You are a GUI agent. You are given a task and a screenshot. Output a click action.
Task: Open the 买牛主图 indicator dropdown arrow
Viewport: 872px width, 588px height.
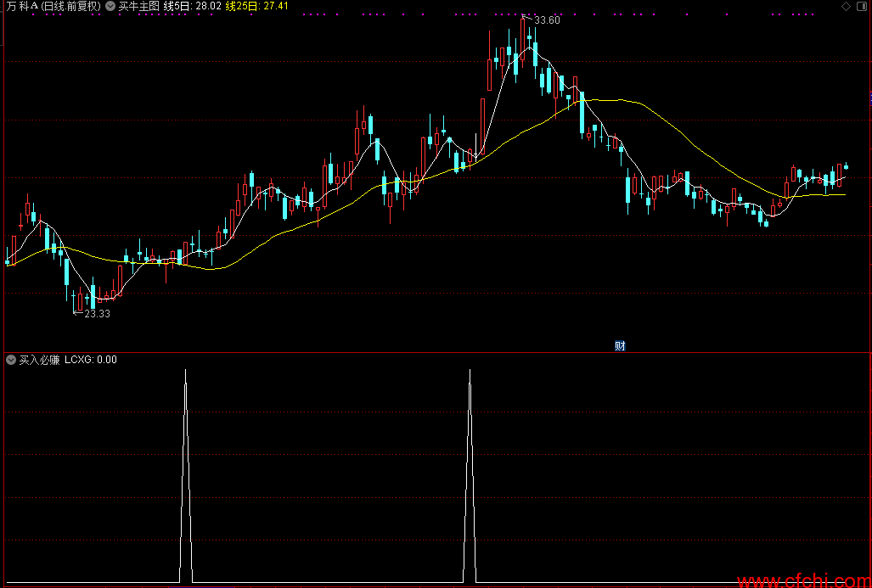[110, 7]
